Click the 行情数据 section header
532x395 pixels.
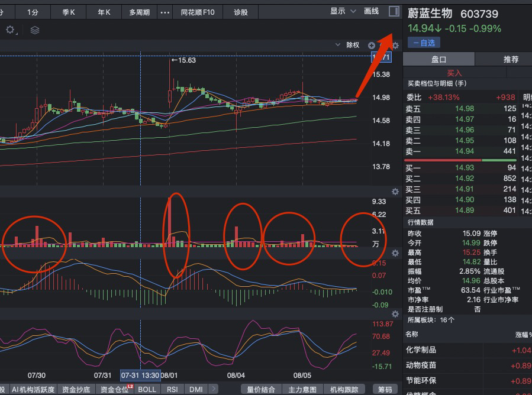click(x=420, y=222)
